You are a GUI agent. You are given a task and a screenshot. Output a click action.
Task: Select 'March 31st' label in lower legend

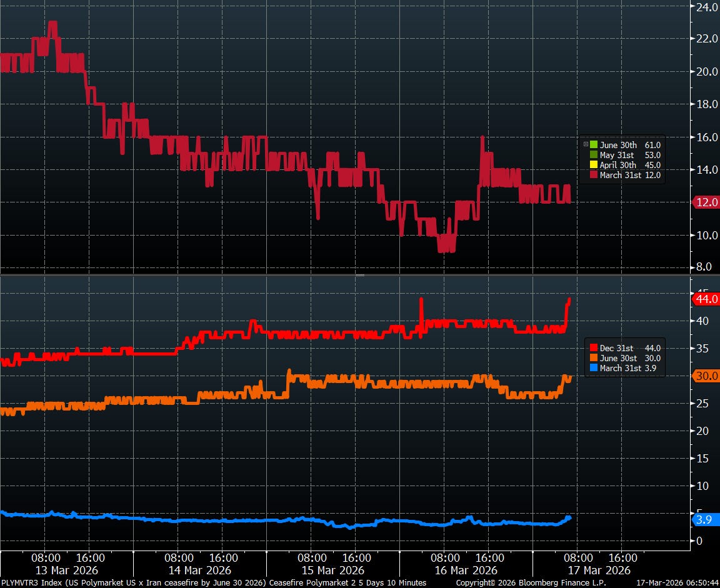coord(621,368)
